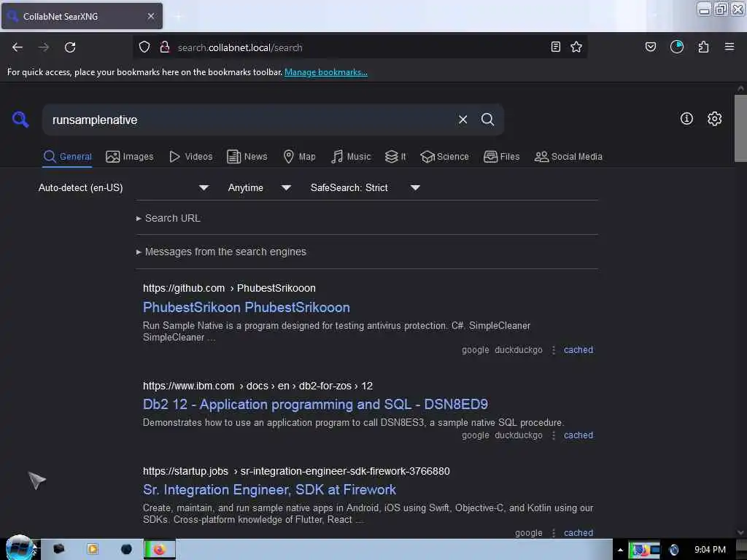Open a new tab with plus button

point(178,17)
